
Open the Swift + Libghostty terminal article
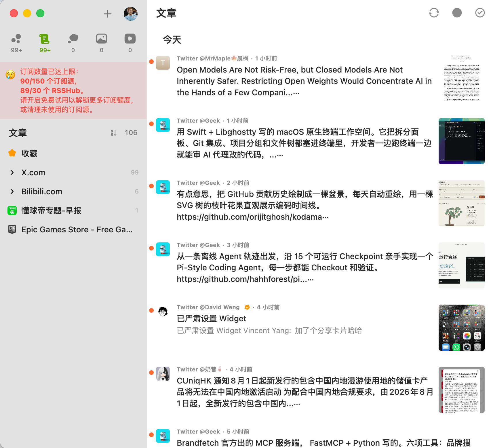pos(304,143)
